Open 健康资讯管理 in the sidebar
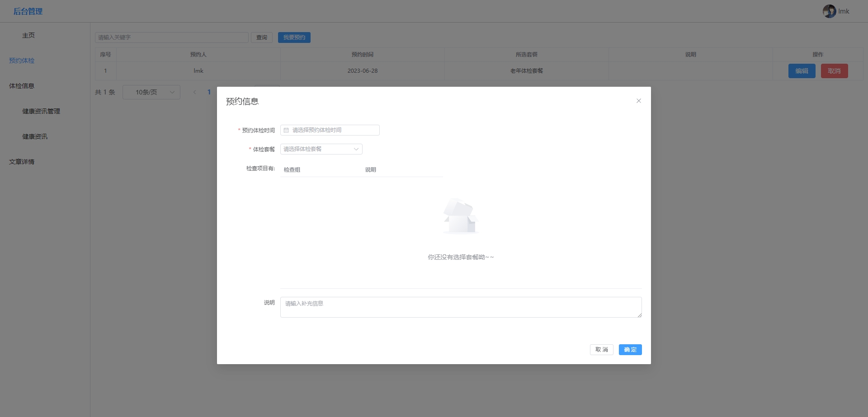This screenshot has height=417, width=868. click(41, 111)
